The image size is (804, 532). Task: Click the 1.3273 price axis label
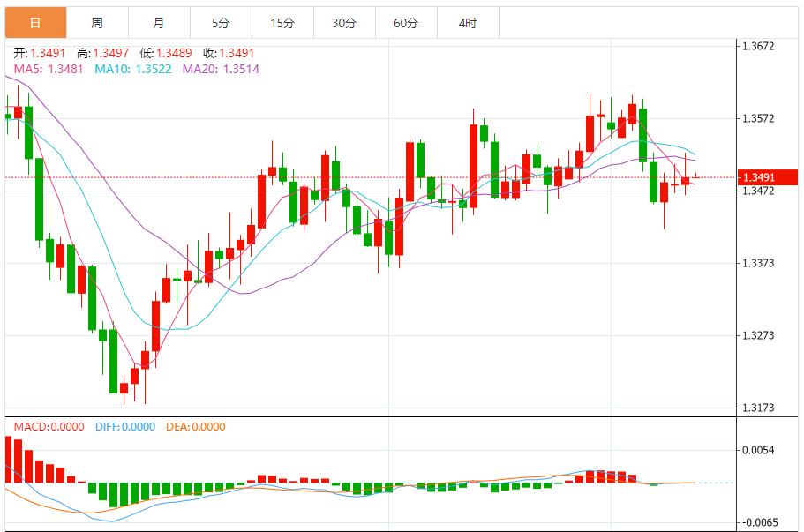[758, 335]
